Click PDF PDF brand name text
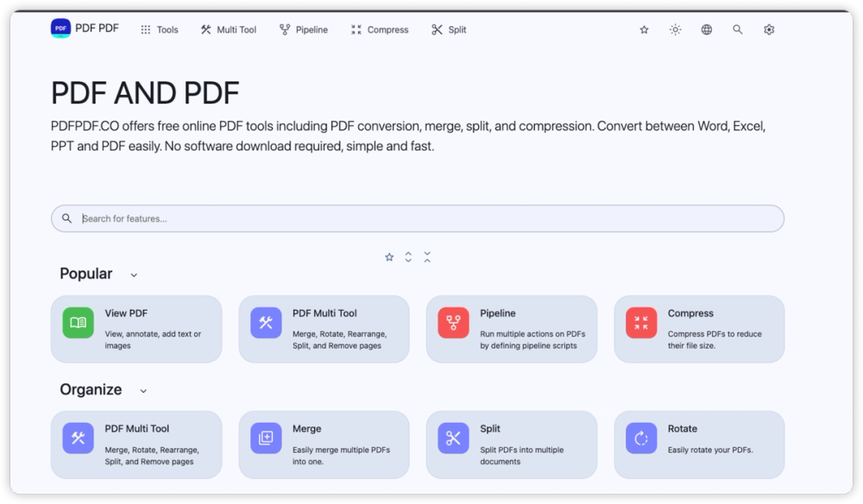The height and width of the screenshot is (504, 863). [97, 28]
